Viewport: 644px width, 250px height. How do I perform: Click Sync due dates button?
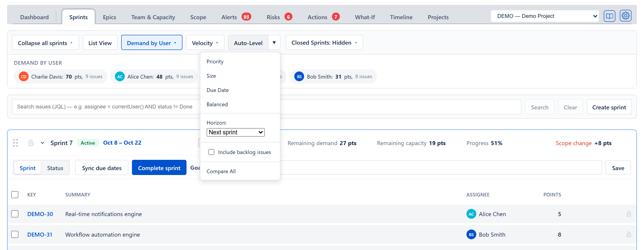point(102,168)
